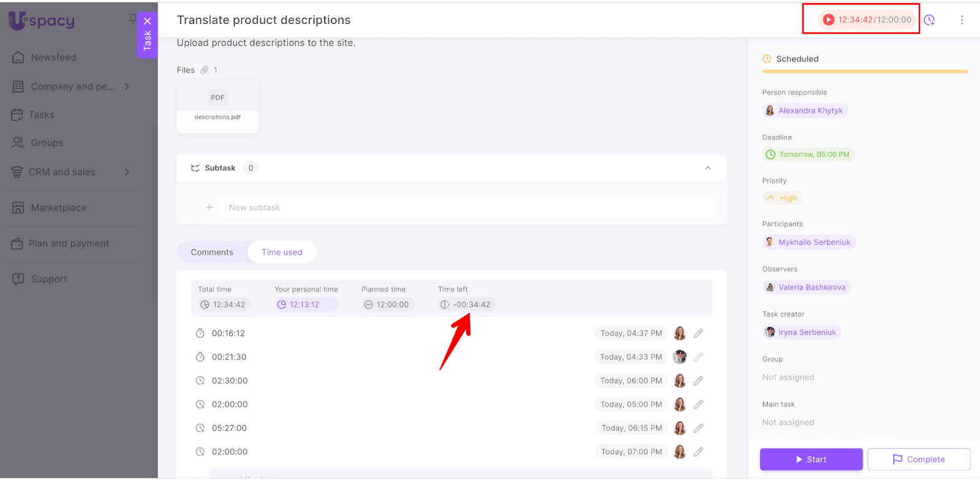The width and height of the screenshot is (980, 480).
Task: Click the Complete button
Action: pyautogui.click(x=919, y=459)
